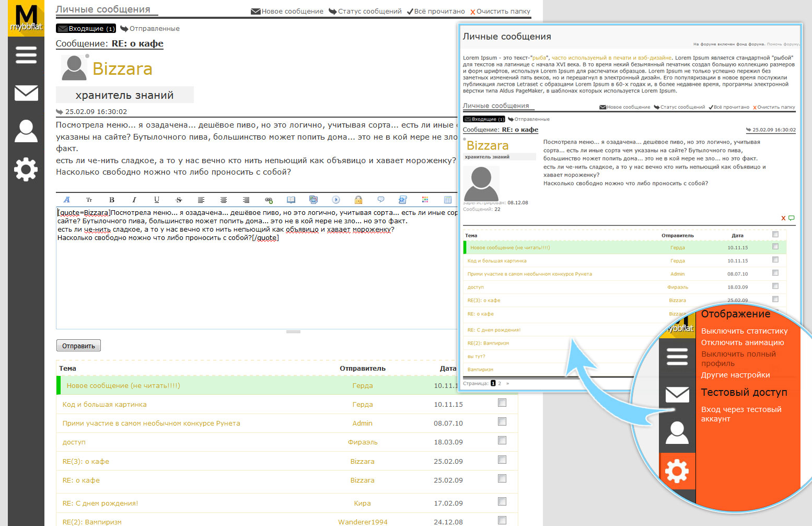Click inside the quoted reply text area
812x526 pixels.
coord(256,277)
